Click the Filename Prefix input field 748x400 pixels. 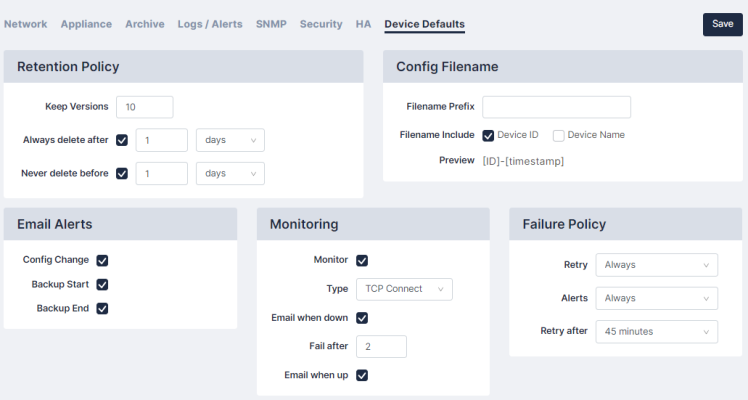557,107
